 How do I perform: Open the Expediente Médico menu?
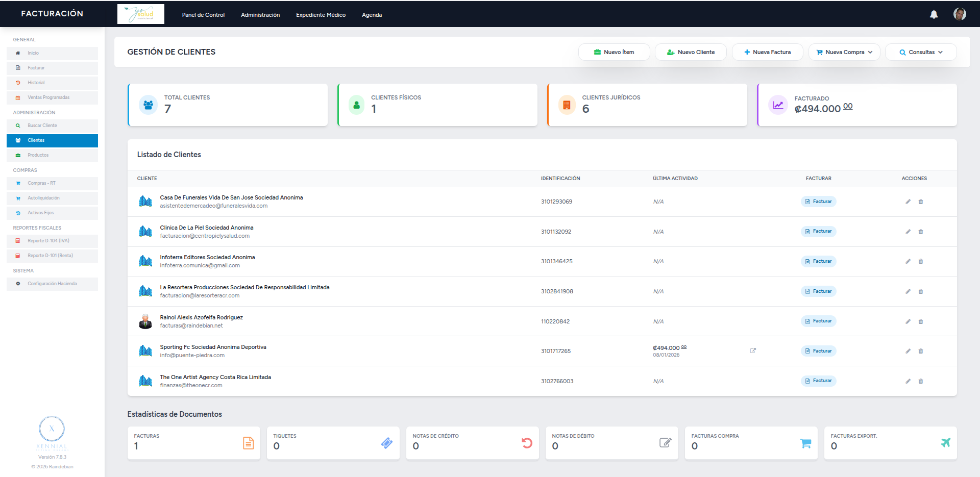click(321, 15)
